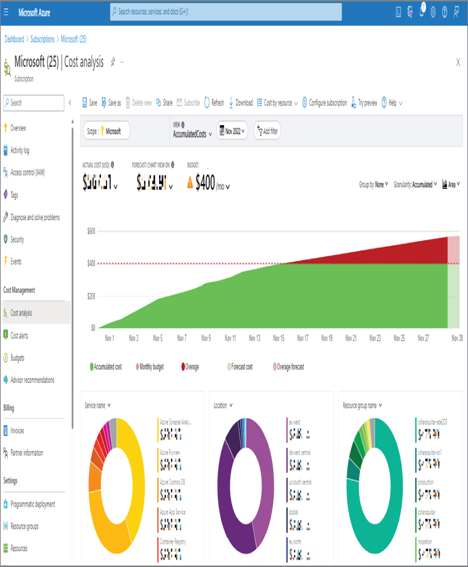Toggle the Monthly budget legend item
This screenshot has width=468, height=567.
click(150, 367)
